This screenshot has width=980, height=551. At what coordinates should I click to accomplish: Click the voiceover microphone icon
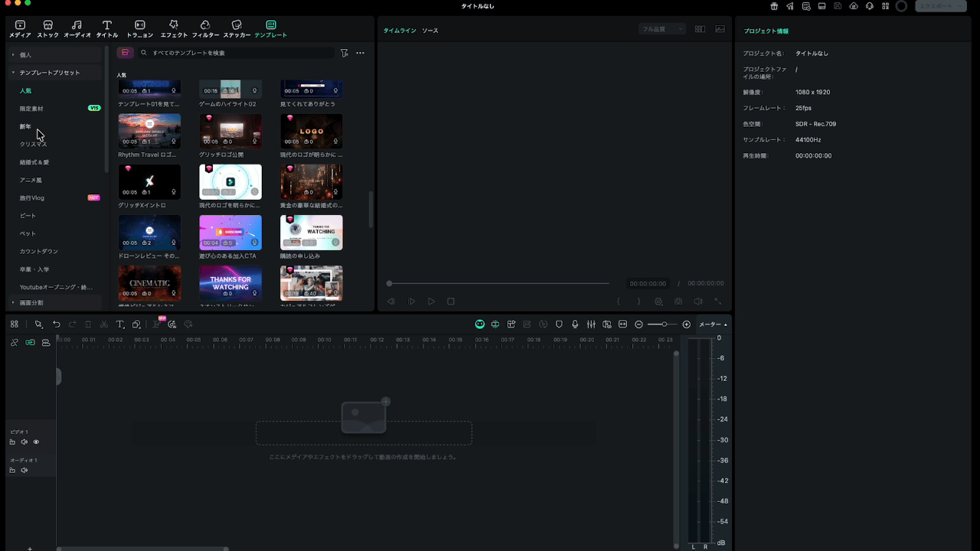click(x=574, y=324)
